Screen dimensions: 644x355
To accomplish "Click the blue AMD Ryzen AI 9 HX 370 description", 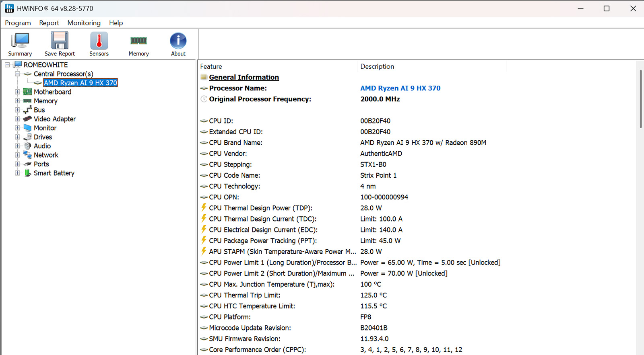I will 400,88.
